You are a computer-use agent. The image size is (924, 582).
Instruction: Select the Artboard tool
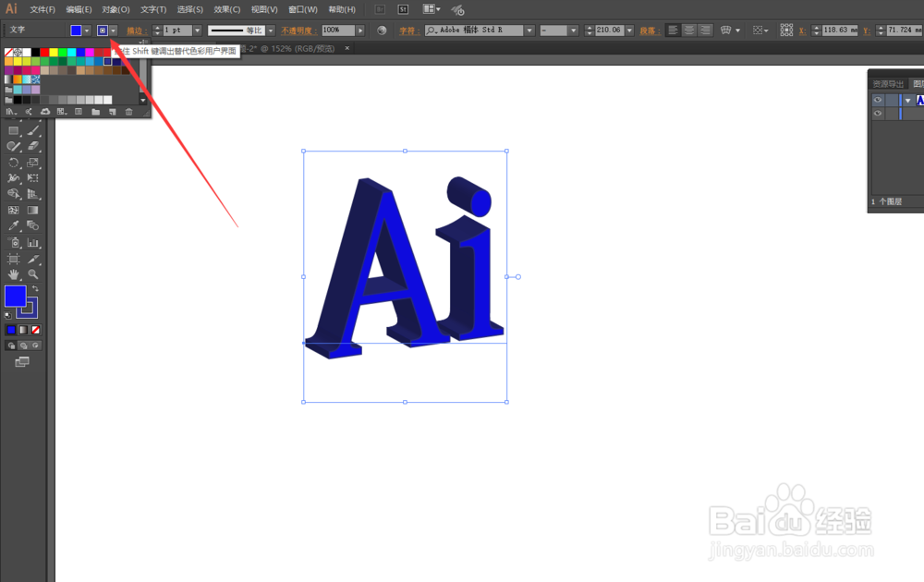tap(14, 259)
